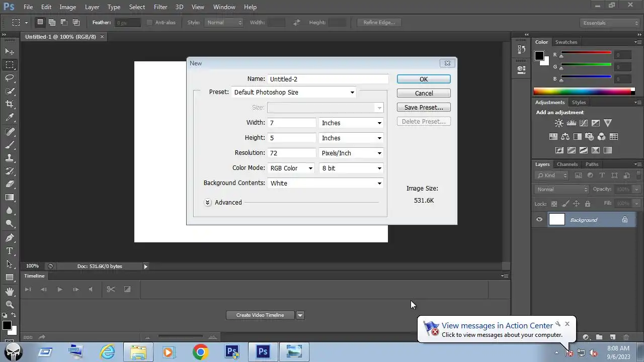Add a Curves adjustment

coord(584,123)
